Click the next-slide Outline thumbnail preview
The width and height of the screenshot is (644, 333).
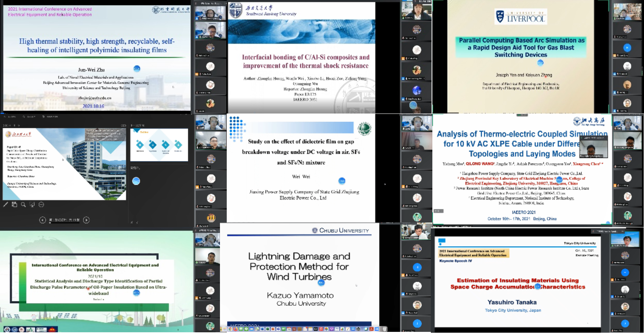pos(159,145)
